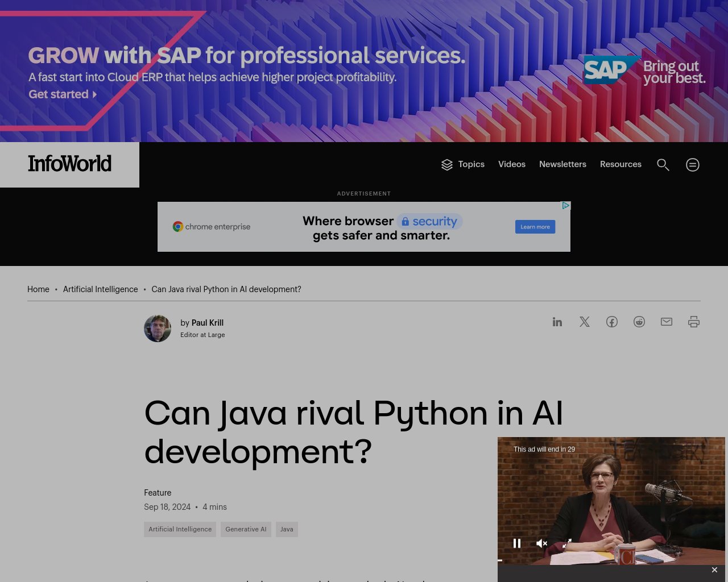Click the Feature label
728x582 pixels.
[158, 493]
